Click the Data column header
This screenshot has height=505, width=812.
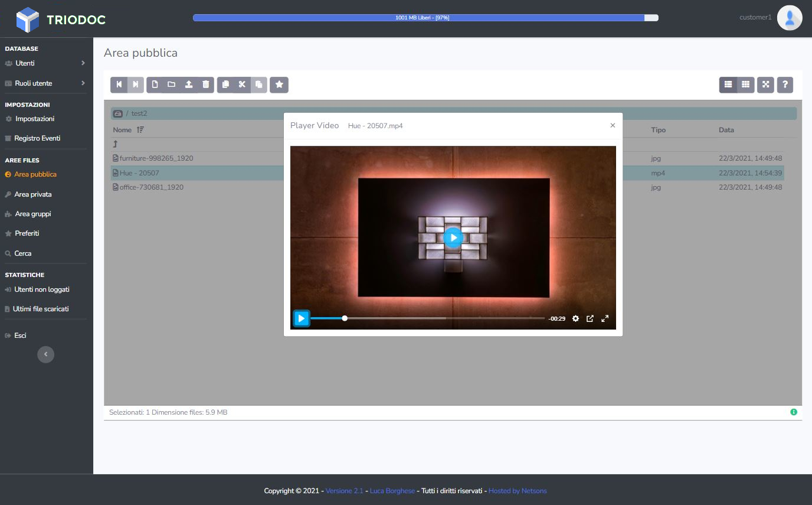[x=726, y=130]
